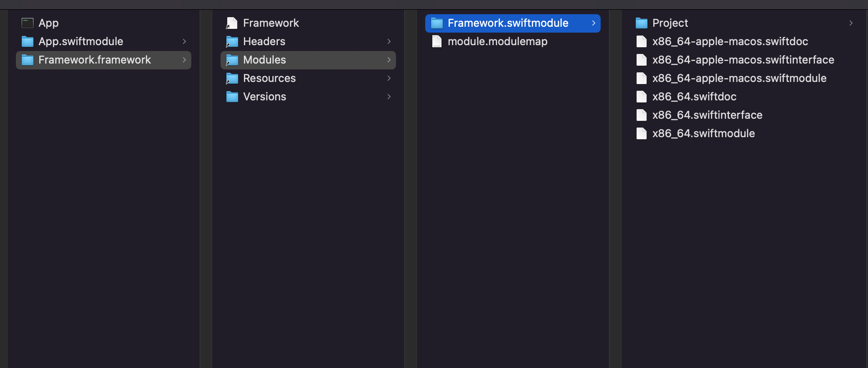
Task: Select the Modules folder name
Action: point(265,60)
